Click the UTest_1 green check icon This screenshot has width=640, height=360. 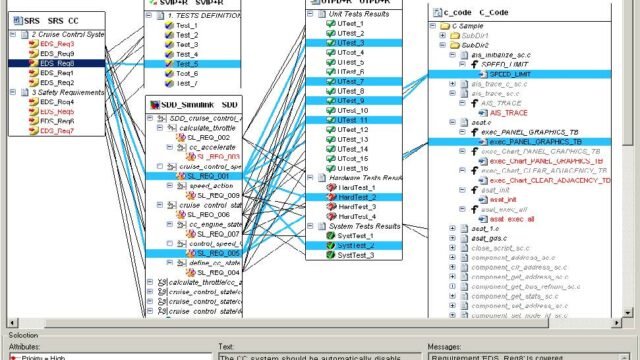point(331,24)
